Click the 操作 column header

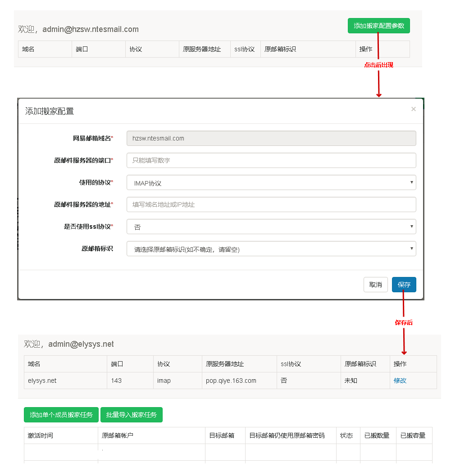(399, 364)
